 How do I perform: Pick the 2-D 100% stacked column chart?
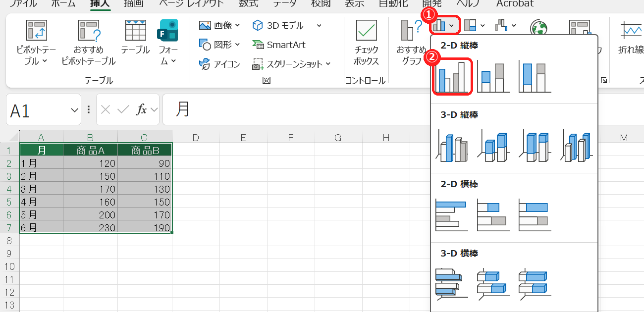535,76
